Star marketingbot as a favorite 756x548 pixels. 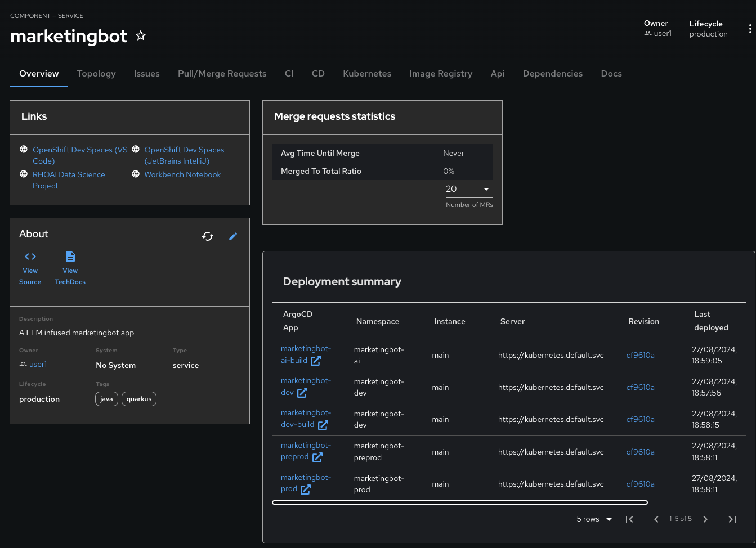(141, 36)
